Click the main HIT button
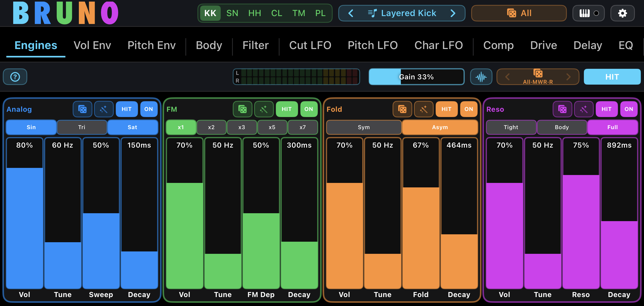The image size is (644, 306). (612, 77)
